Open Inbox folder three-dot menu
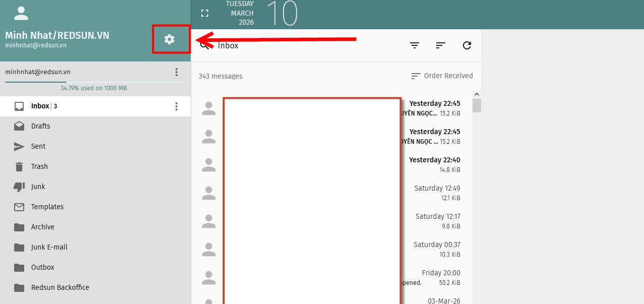This screenshot has width=644, height=304. click(x=177, y=106)
